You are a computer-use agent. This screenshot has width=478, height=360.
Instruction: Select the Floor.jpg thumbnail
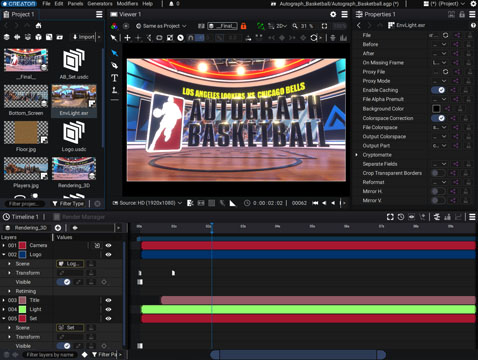tap(26, 133)
